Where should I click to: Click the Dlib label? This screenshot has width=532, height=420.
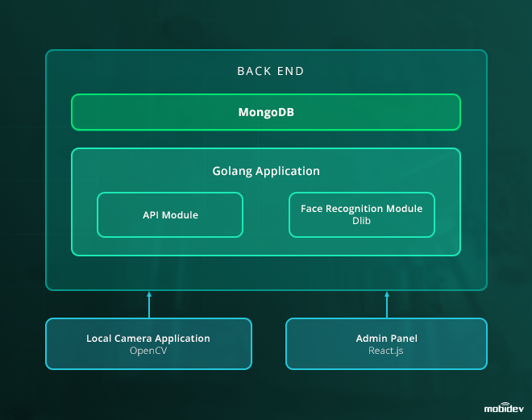(x=361, y=221)
